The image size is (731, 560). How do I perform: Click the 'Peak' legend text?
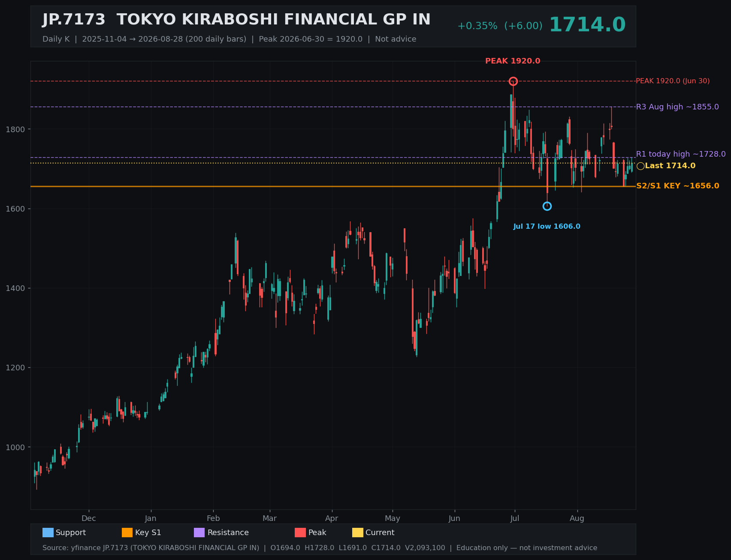(x=317, y=533)
